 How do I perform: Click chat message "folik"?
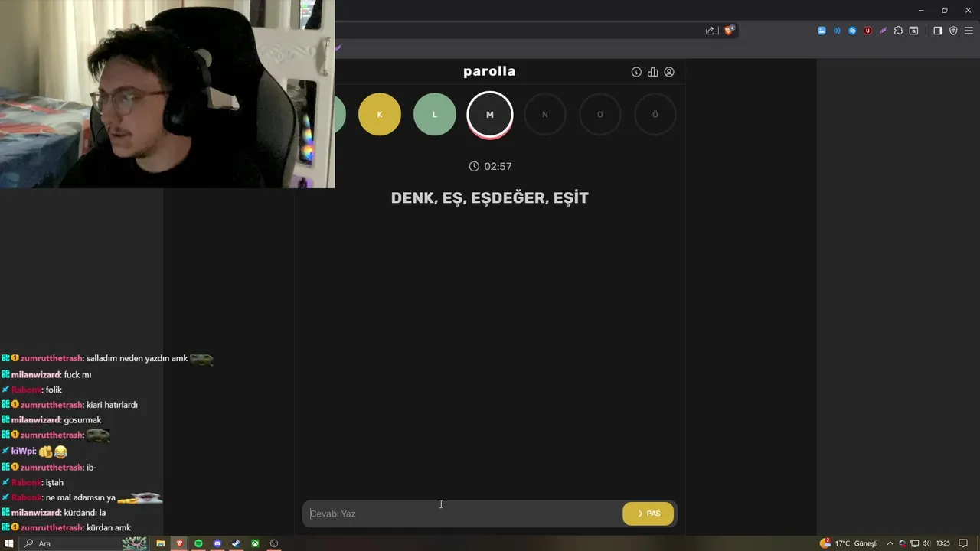(x=54, y=390)
